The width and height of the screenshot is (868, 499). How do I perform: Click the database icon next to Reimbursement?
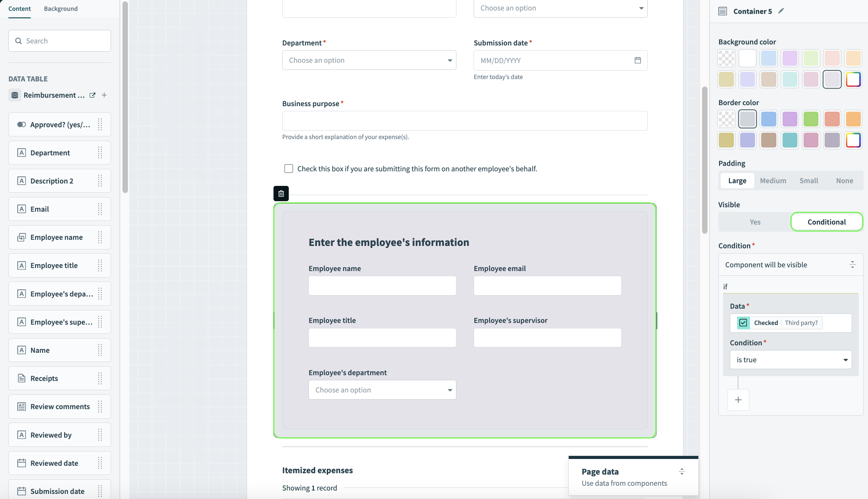click(x=15, y=95)
